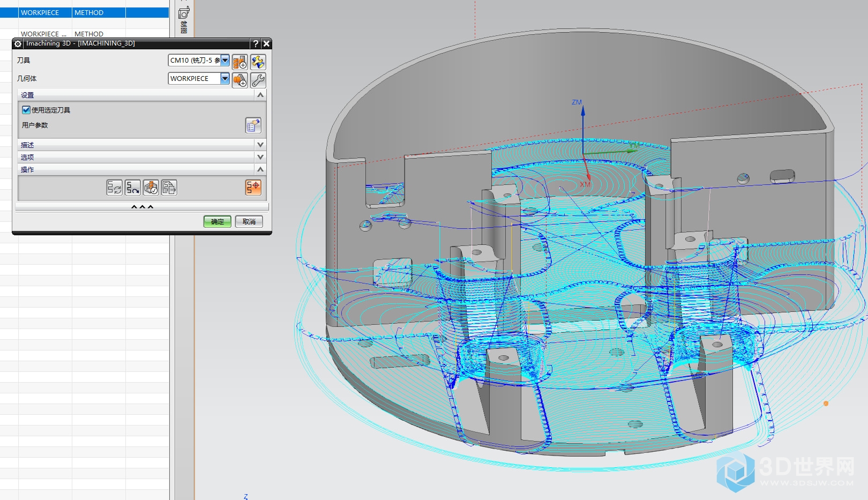Click the 取消 button

(x=249, y=221)
